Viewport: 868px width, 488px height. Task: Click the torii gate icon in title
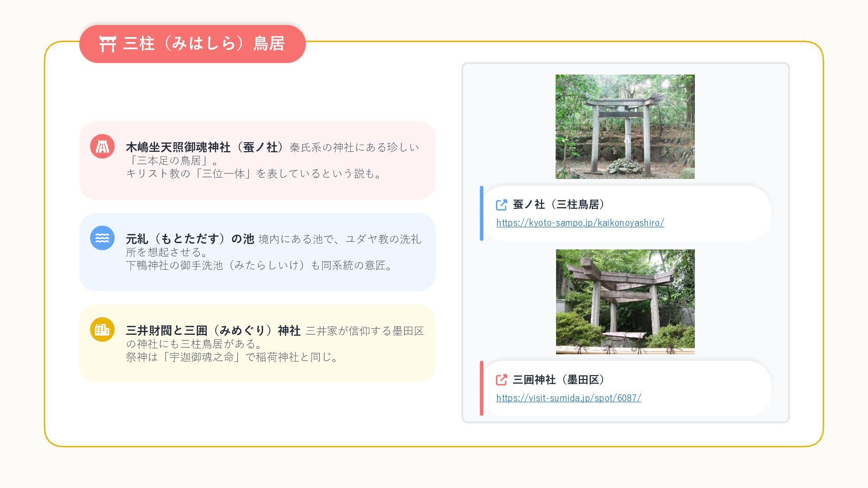(x=108, y=44)
